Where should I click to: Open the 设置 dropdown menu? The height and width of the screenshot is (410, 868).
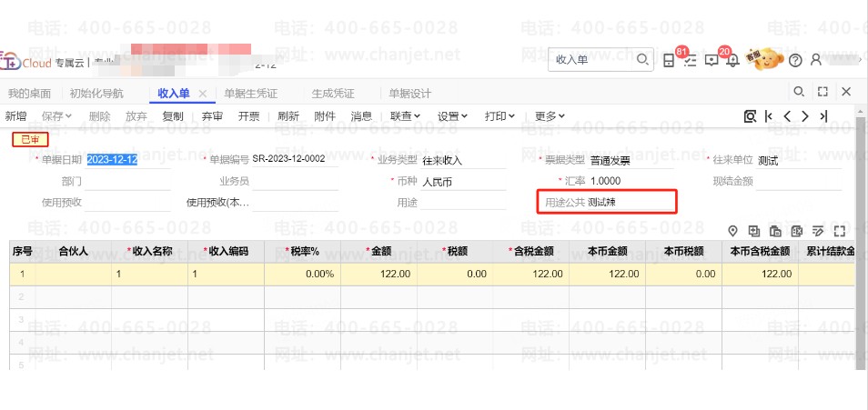452,116
